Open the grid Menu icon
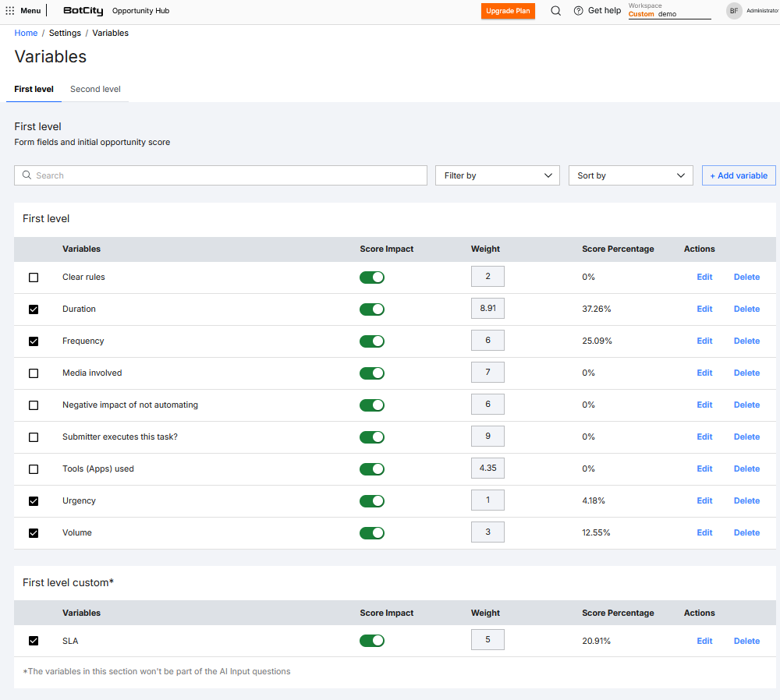Screen dimensions: 780x700 click(x=10, y=11)
